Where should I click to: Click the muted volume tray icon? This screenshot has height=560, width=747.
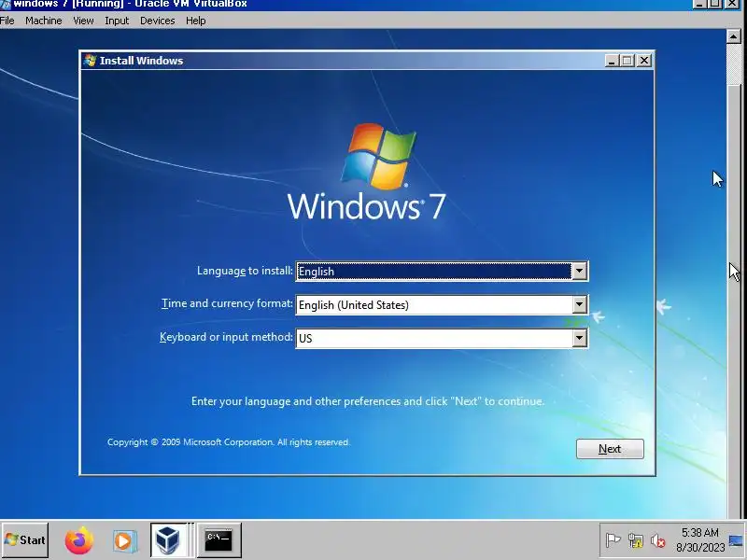pos(658,540)
